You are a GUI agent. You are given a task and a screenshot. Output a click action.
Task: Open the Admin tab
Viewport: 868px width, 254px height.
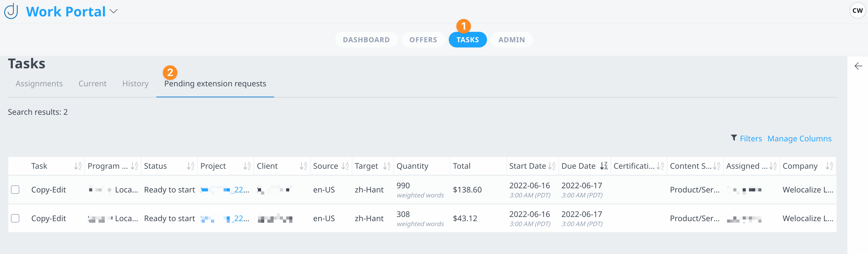point(512,40)
